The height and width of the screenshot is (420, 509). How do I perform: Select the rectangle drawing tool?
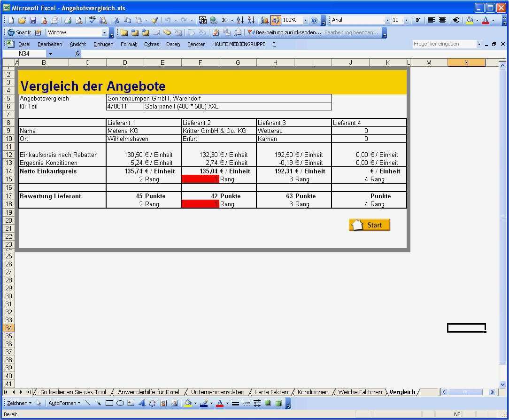tap(109, 403)
